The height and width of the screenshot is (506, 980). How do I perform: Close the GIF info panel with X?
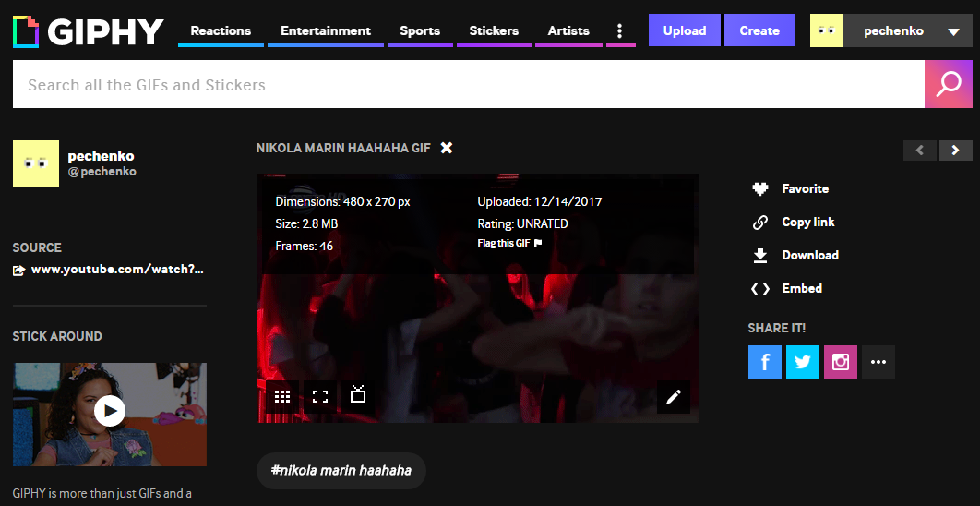pos(447,148)
